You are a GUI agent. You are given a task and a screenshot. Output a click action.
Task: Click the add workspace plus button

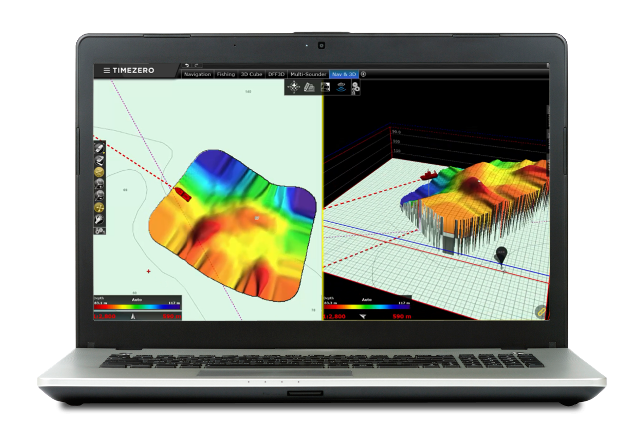(x=364, y=73)
